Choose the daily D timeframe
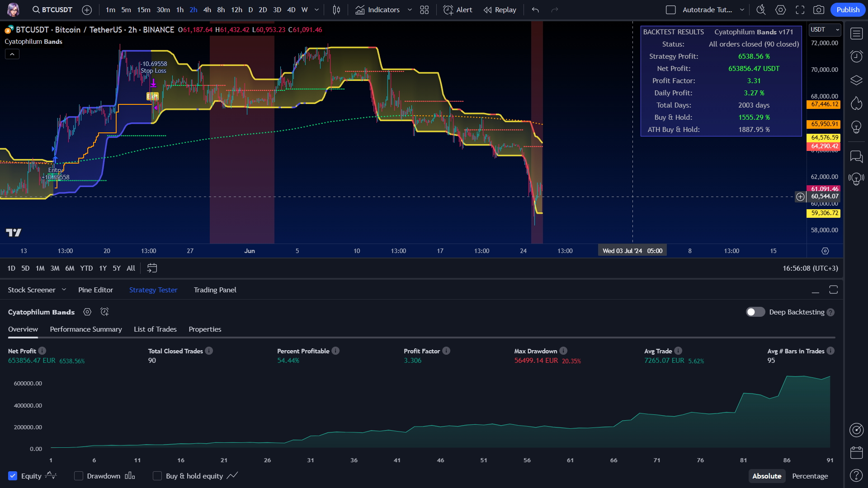Screen dimensions: 868x488 (x=250, y=9)
